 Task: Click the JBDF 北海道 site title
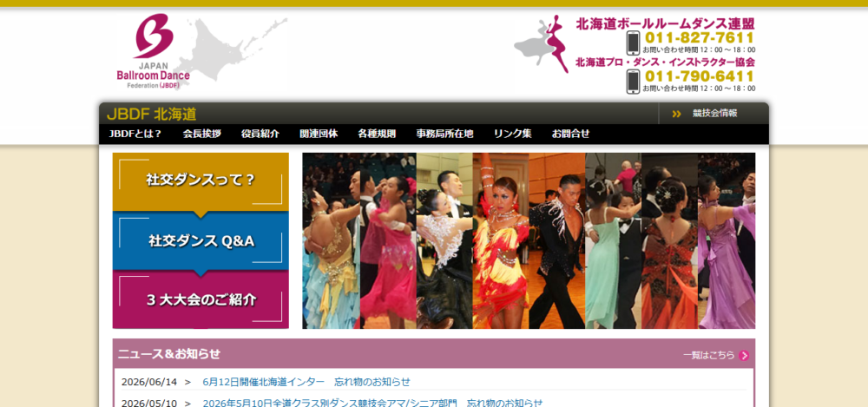(x=151, y=114)
